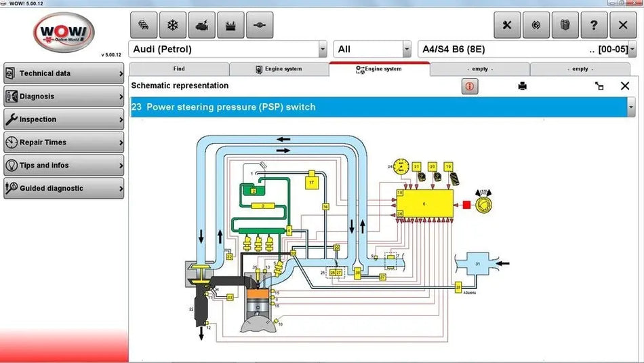Expand the schematic panel to full size
644x363 pixels.
[599, 86]
